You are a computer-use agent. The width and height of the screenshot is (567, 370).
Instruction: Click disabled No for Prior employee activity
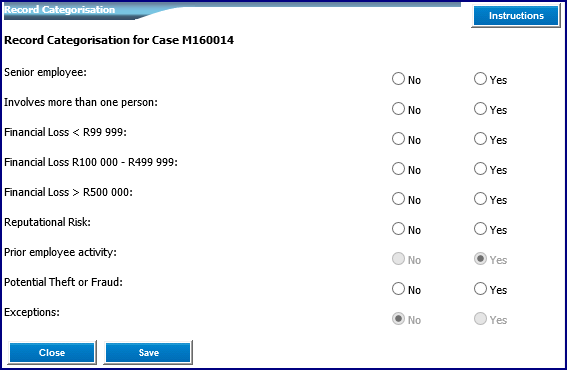pyautogui.click(x=398, y=259)
